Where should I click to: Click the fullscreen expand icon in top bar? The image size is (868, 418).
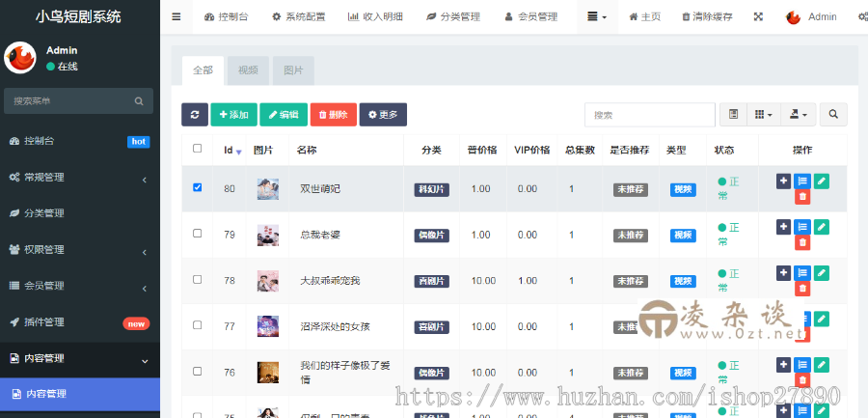click(x=758, y=16)
